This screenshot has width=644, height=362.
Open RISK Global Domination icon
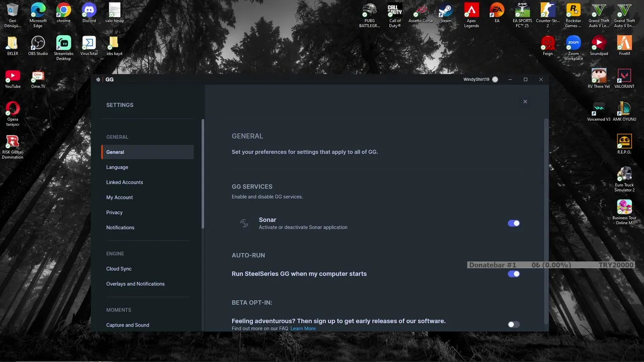coord(13,142)
